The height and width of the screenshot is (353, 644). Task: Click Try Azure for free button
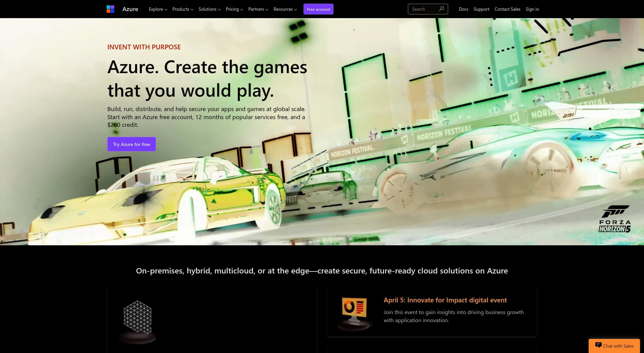point(131,144)
